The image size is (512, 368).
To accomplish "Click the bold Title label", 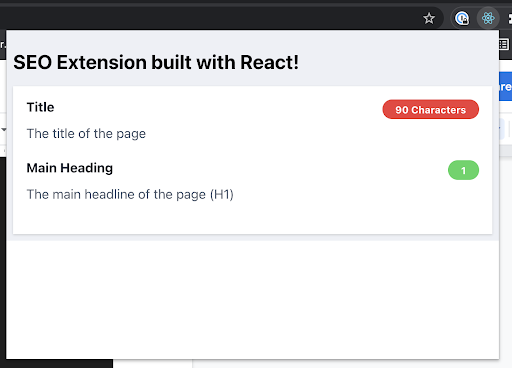I will pyautogui.click(x=40, y=107).
